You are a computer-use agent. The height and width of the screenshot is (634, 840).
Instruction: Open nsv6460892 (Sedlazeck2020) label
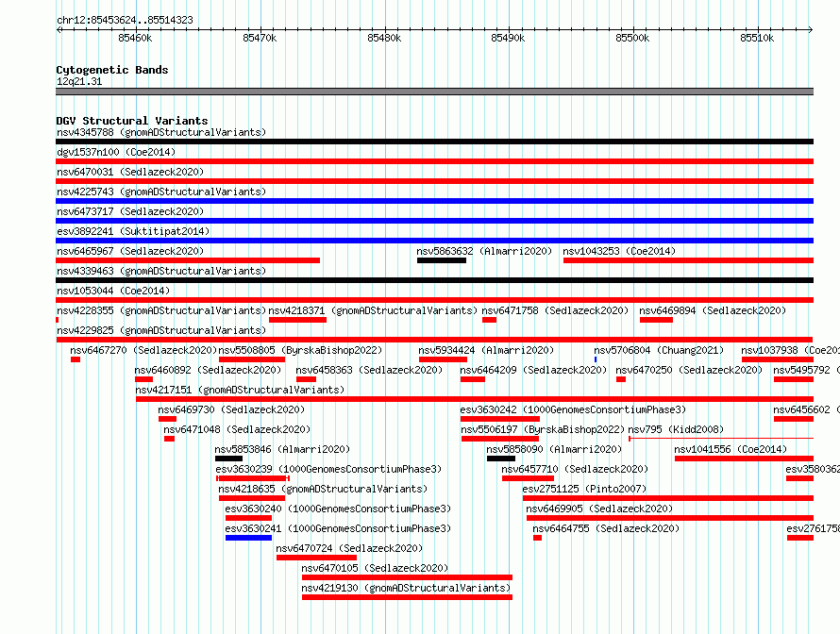point(208,370)
